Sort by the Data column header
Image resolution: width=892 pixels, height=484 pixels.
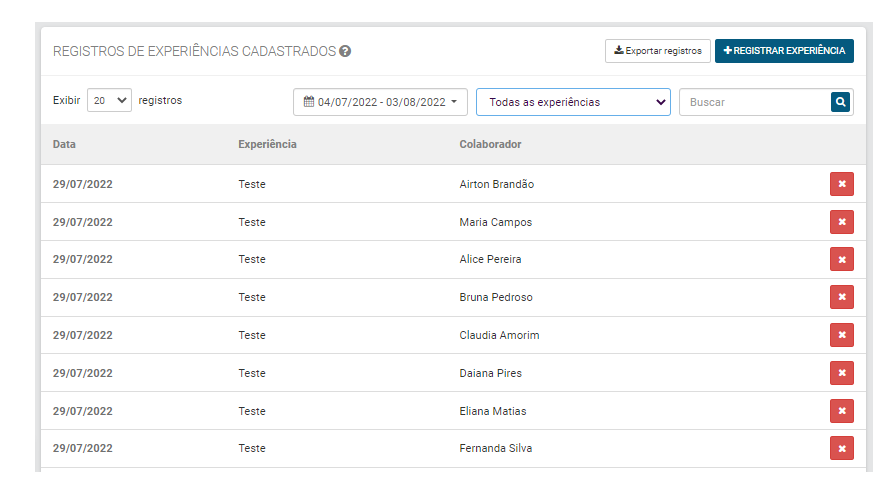[64, 144]
